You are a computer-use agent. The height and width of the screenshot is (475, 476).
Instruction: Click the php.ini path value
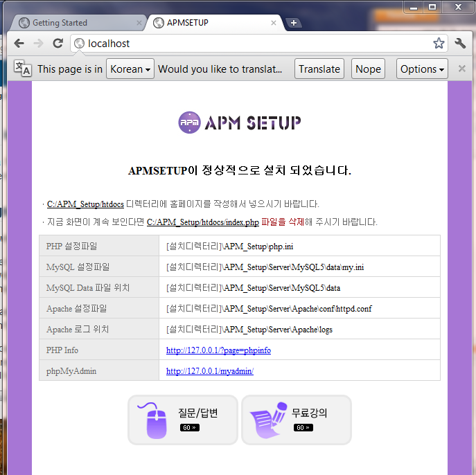point(229,246)
